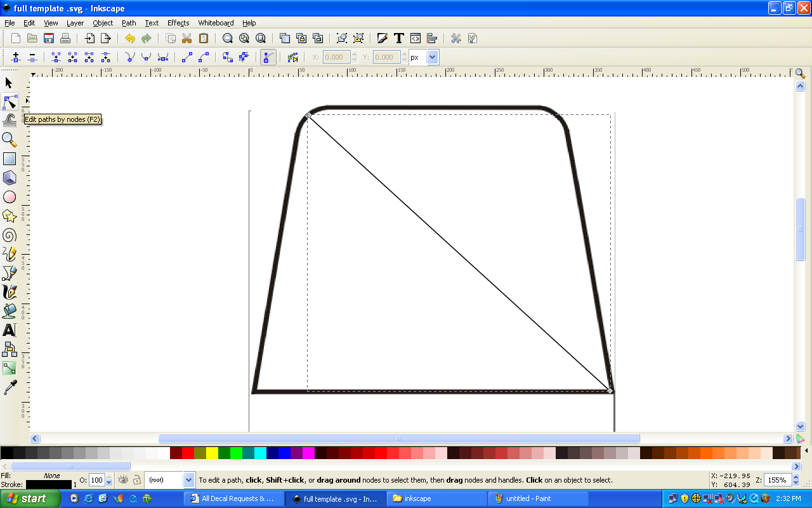
Task: Click inside the opacity value field
Action: [97, 480]
